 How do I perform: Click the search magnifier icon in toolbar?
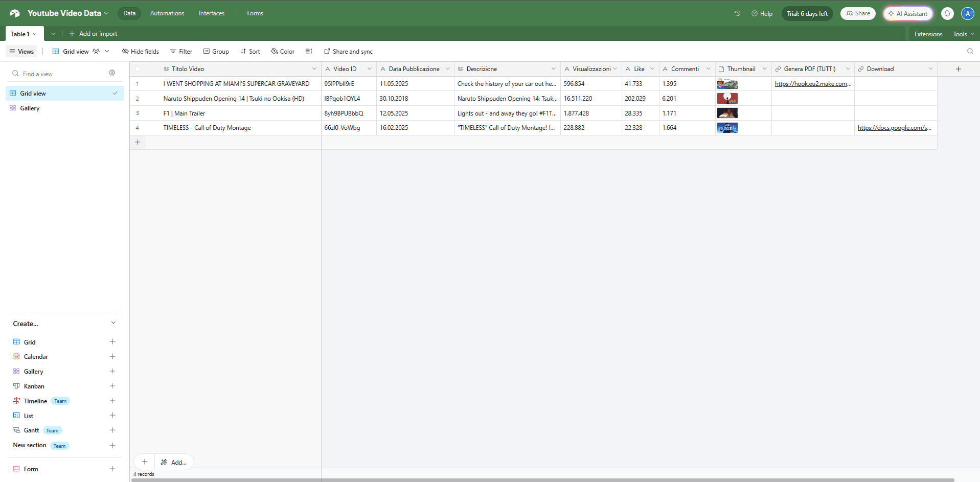[x=970, y=51]
